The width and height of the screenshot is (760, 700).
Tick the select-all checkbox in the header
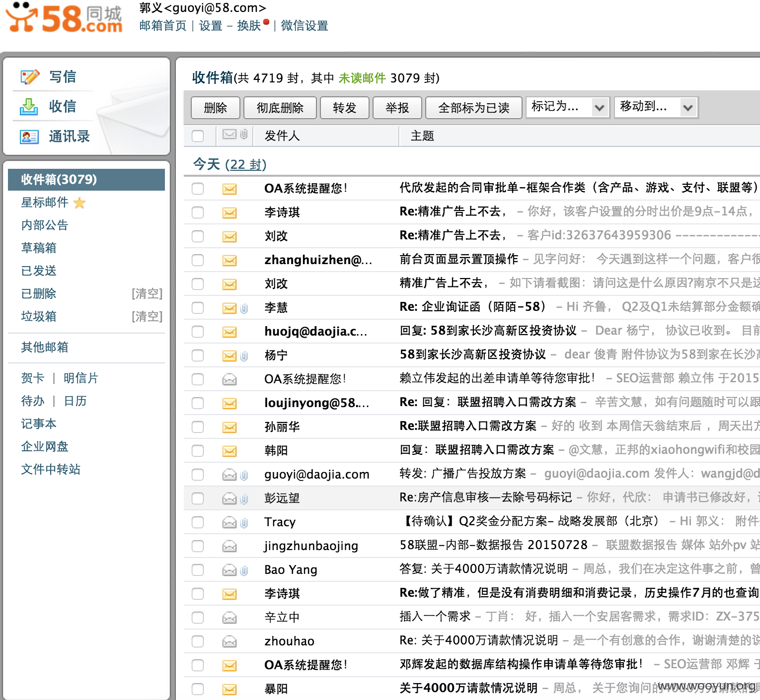pos(198,136)
